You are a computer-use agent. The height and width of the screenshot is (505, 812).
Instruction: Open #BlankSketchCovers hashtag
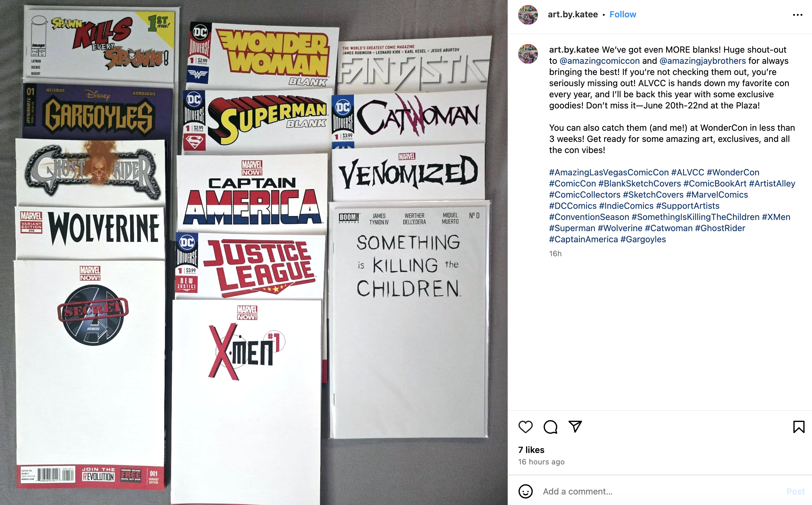(639, 183)
